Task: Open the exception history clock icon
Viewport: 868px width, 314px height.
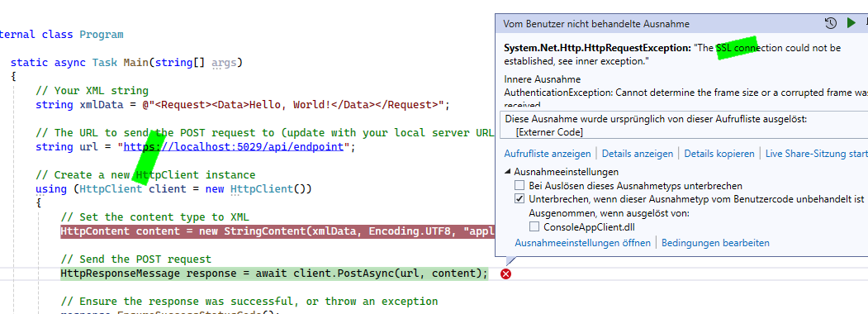Action: pyautogui.click(x=830, y=23)
